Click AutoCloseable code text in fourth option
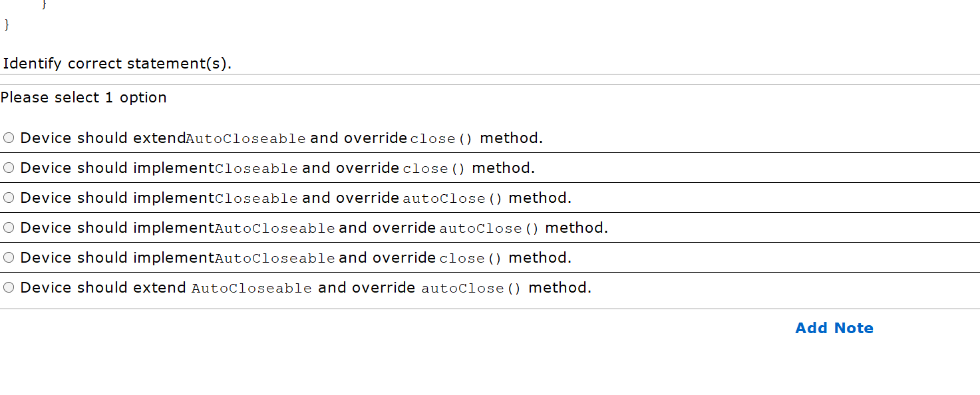Image resolution: width=980 pixels, height=395 pixels. tap(275, 229)
